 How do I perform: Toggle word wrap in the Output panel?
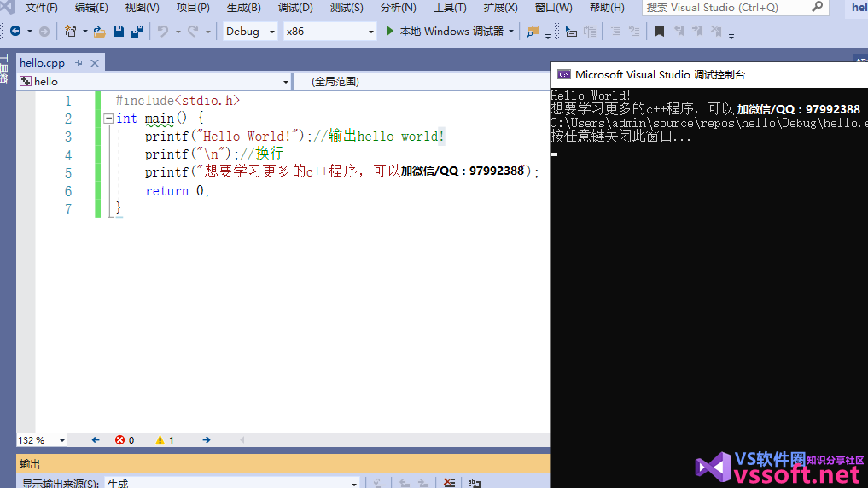[x=475, y=483]
